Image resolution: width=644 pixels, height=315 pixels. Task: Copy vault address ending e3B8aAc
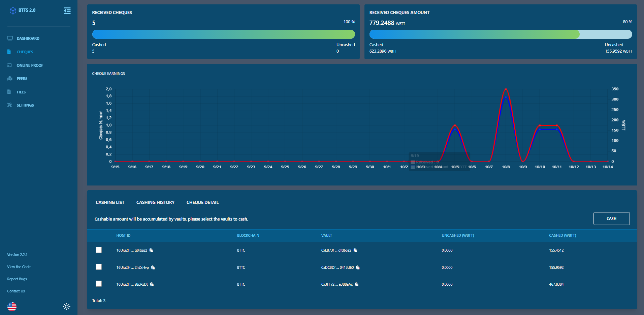(x=357, y=284)
